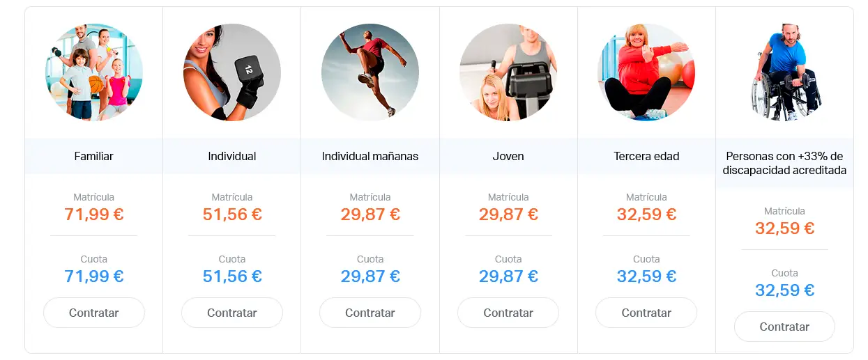
Task: Select the Tercera edad stretching woman image
Action: (x=646, y=72)
